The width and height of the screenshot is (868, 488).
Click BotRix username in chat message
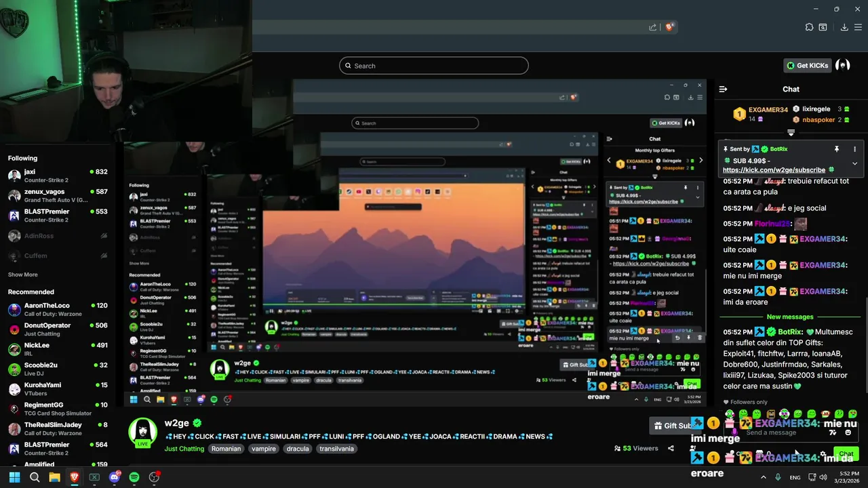[790, 332]
